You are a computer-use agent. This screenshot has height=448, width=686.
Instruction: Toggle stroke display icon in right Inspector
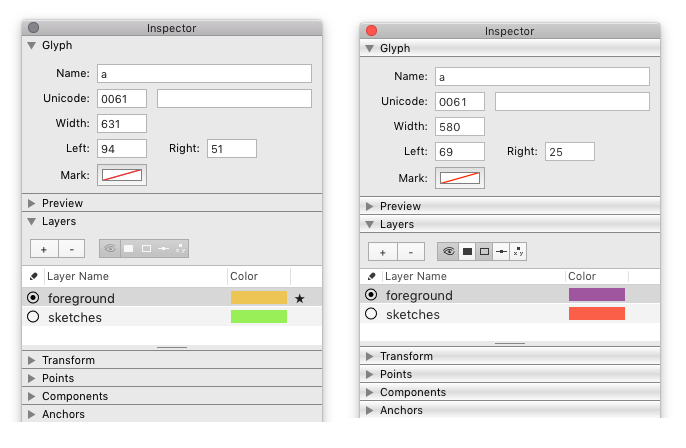click(484, 252)
